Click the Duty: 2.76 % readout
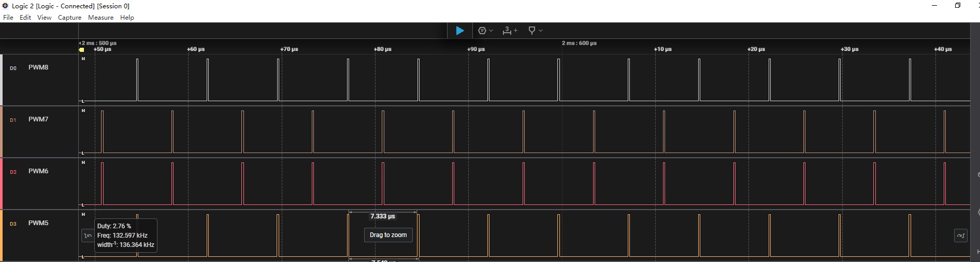This screenshot has height=262, width=980. pyautogui.click(x=114, y=226)
